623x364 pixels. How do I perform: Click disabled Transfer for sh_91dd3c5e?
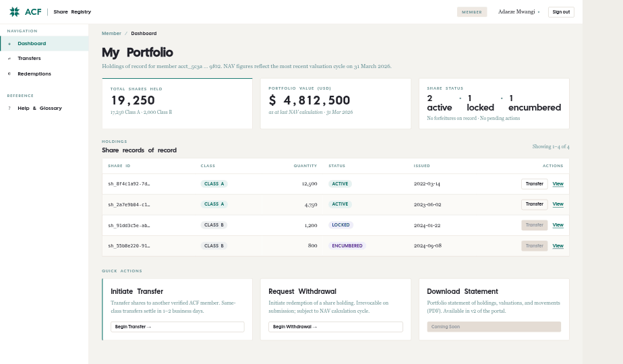(535, 225)
